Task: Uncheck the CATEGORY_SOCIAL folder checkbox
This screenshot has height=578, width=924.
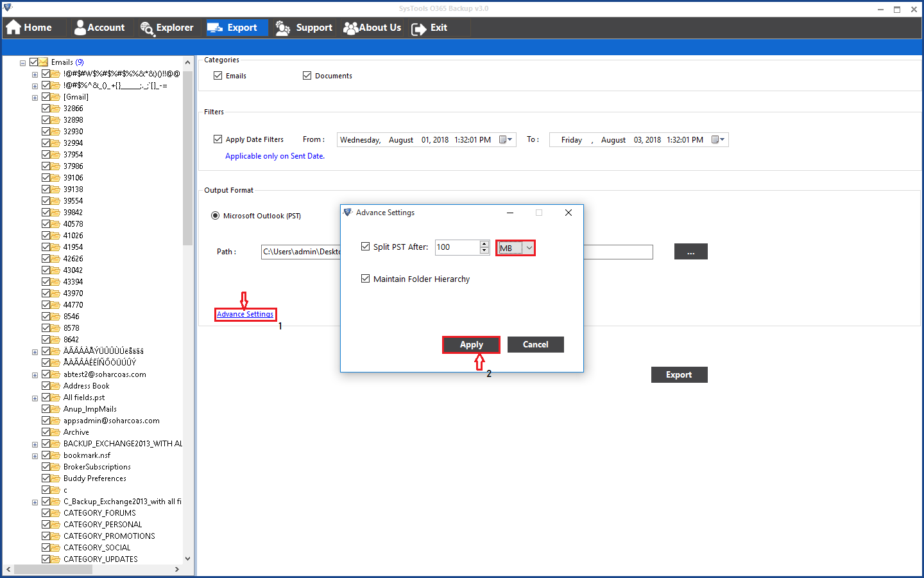Action: tap(46, 548)
